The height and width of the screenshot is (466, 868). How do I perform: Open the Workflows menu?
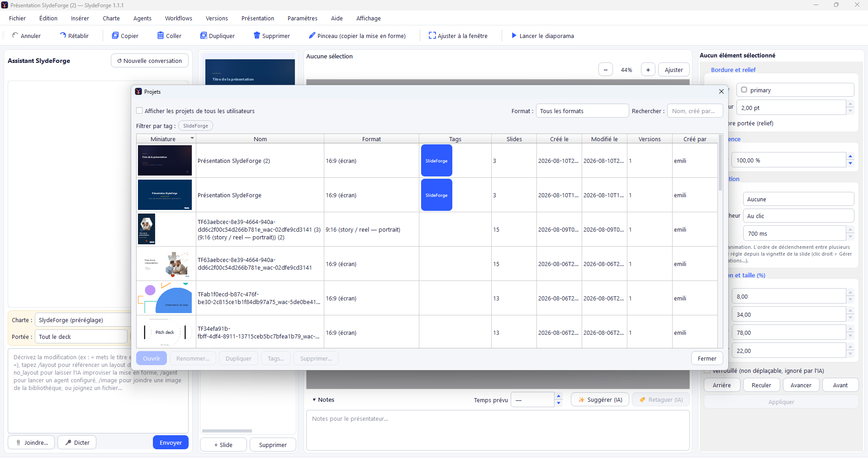(179, 18)
